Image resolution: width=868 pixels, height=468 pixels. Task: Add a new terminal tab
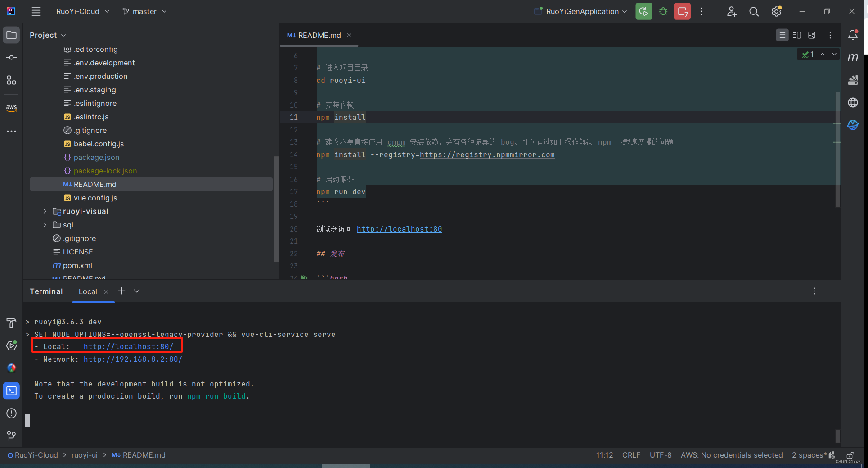[x=121, y=291]
